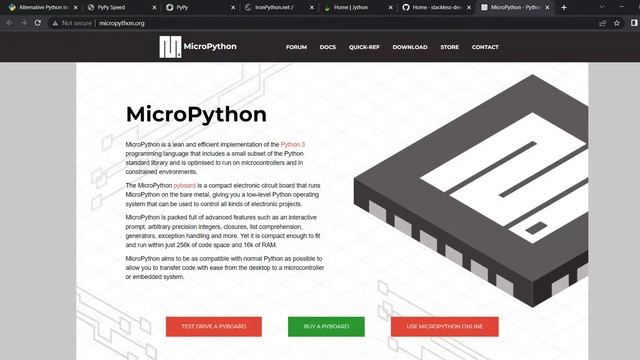The width and height of the screenshot is (640, 360).
Task: Close the IronPython.net tab
Action: point(312,7)
